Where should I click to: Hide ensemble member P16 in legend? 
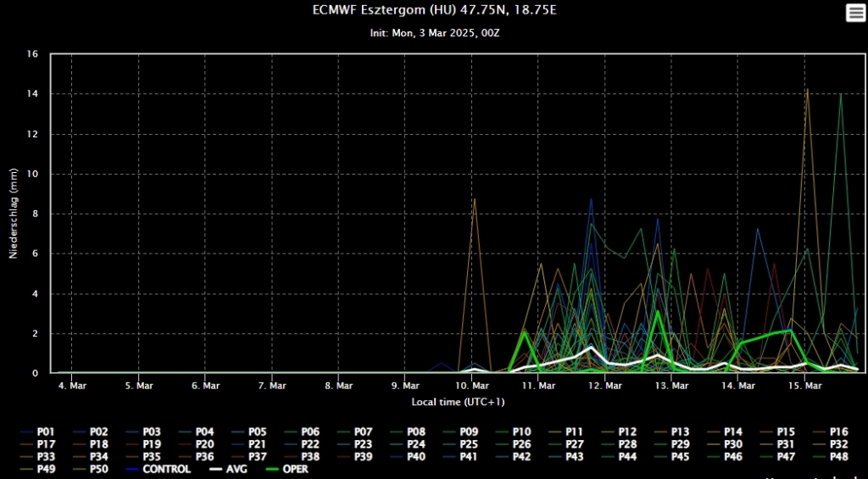pos(838,432)
